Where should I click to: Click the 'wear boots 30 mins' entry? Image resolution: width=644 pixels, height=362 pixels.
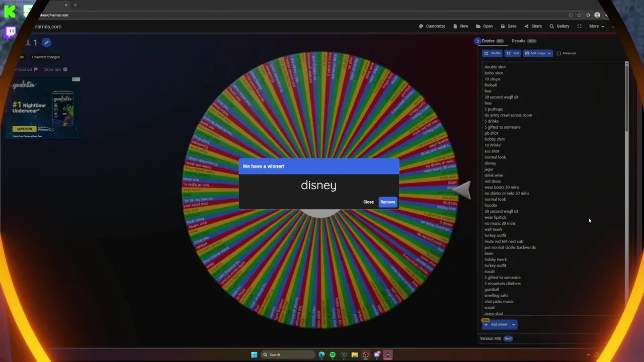pyautogui.click(x=502, y=188)
